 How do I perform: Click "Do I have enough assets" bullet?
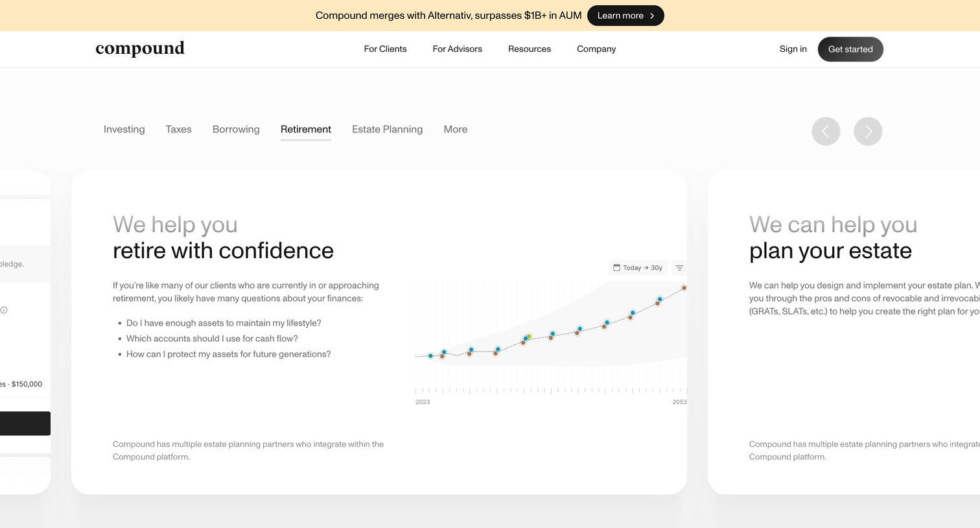224,323
